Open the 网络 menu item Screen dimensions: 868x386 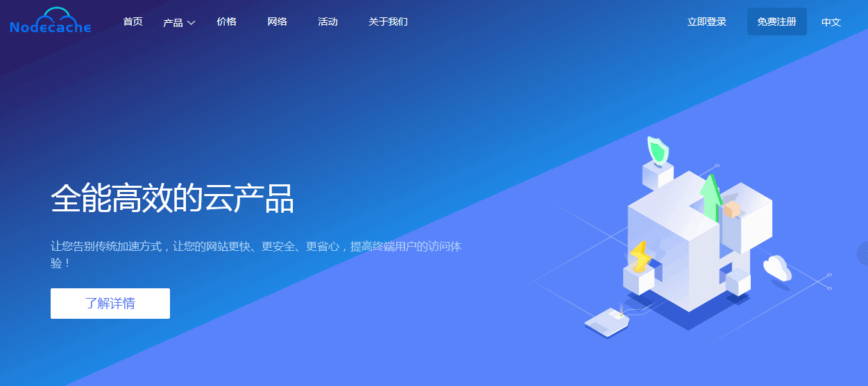click(x=277, y=21)
